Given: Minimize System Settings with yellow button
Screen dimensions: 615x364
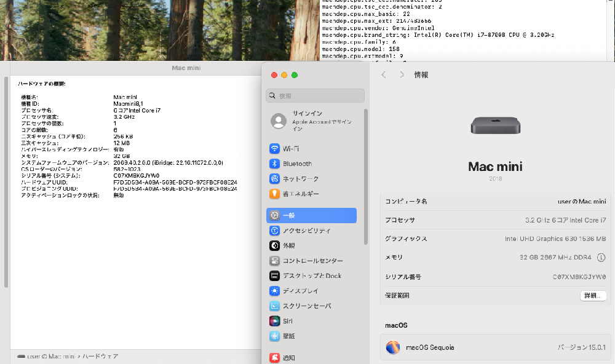Looking at the screenshot, I should click(x=284, y=75).
